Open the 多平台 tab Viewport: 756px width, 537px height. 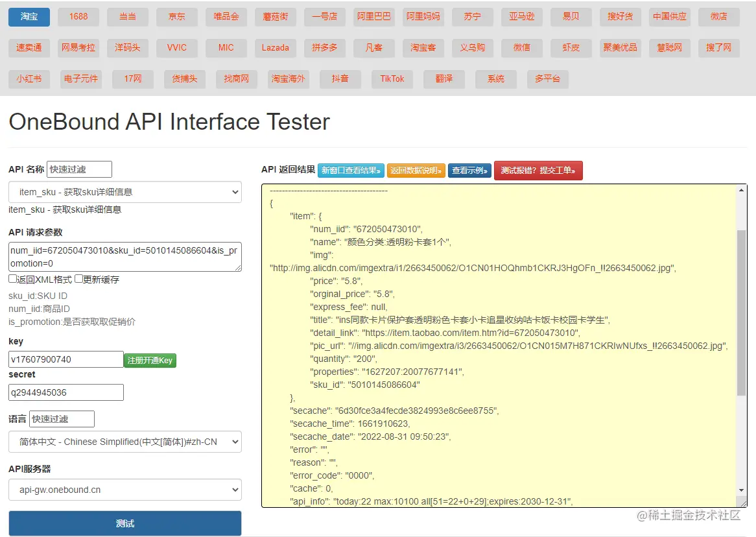547,78
